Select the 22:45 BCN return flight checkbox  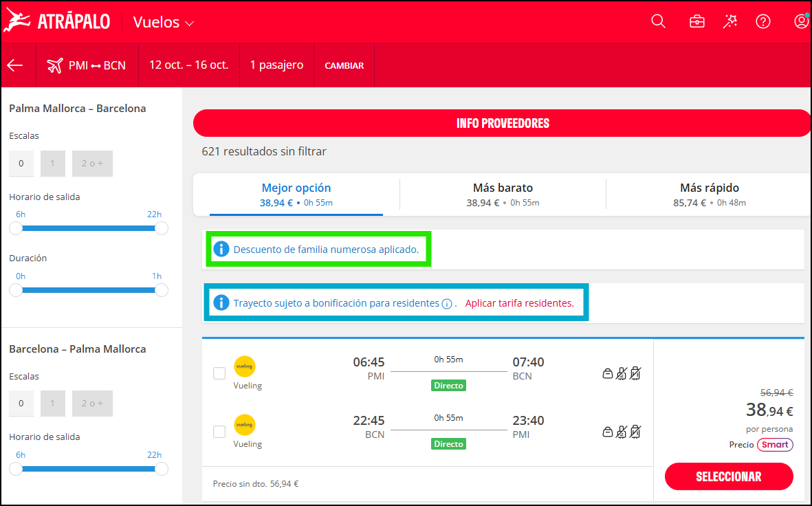(x=219, y=432)
